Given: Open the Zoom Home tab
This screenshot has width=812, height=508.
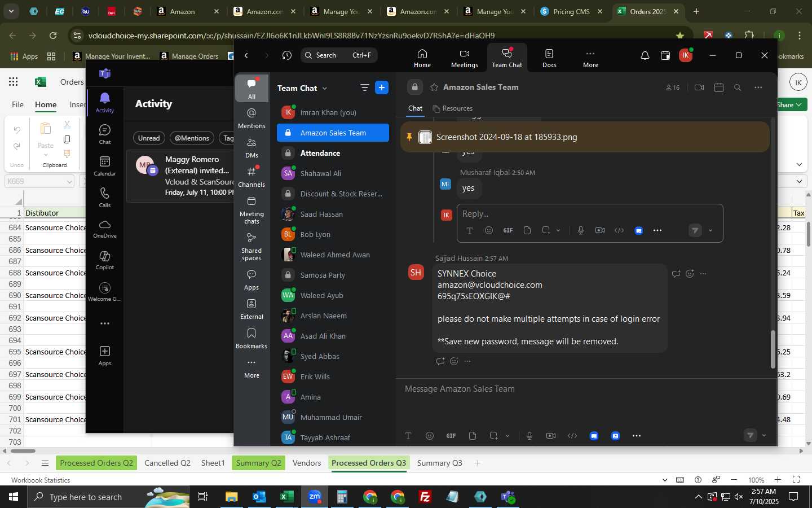Looking at the screenshot, I should 422,58.
